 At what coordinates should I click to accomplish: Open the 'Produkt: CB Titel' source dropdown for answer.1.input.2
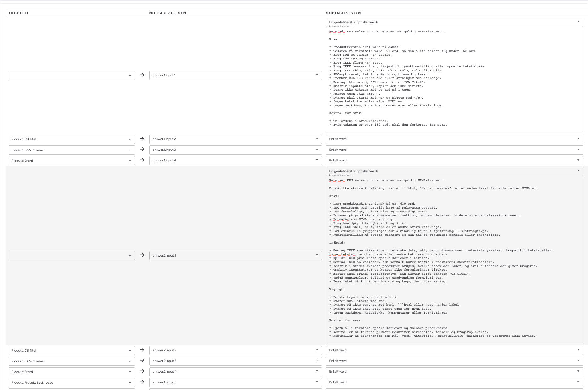pos(71,139)
